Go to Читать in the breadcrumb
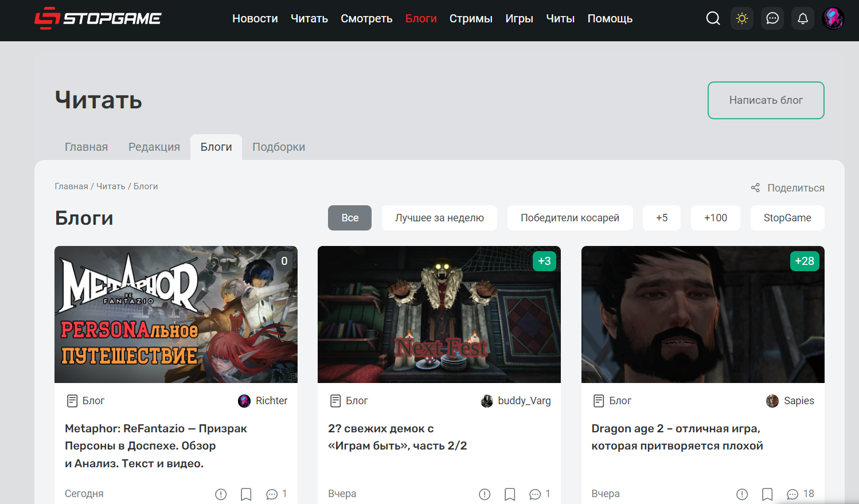The width and height of the screenshot is (859, 504). 111,186
